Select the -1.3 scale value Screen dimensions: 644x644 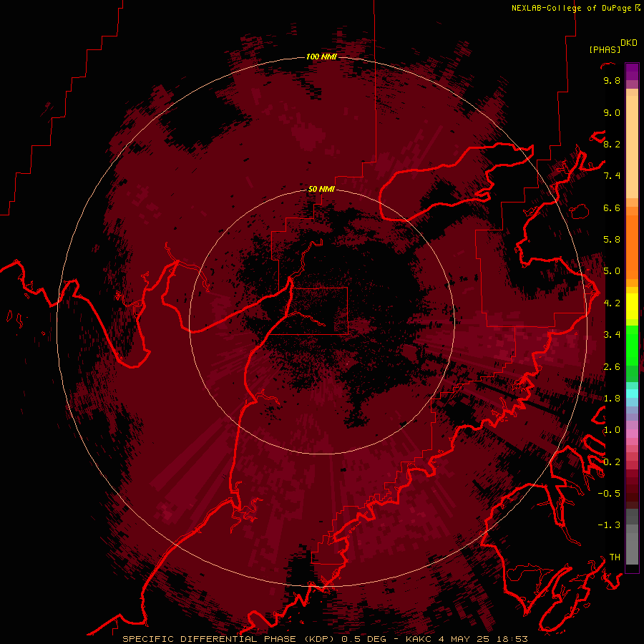609,525
